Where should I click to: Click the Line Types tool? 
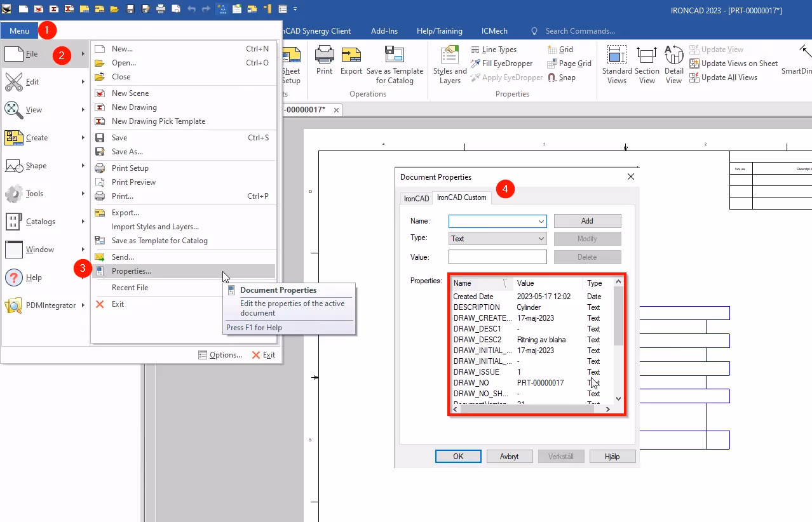pyautogui.click(x=494, y=50)
